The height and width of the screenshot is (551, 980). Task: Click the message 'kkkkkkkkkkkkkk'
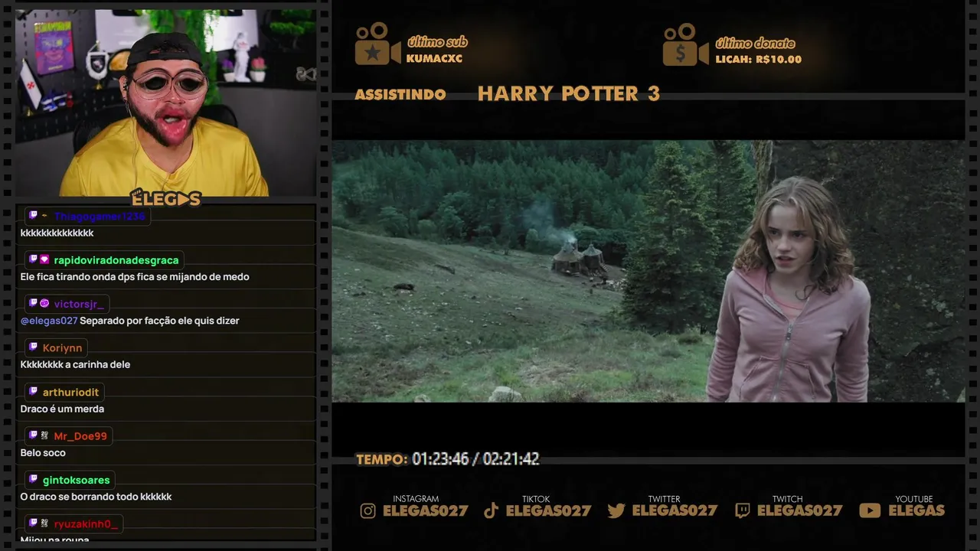pos(57,233)
